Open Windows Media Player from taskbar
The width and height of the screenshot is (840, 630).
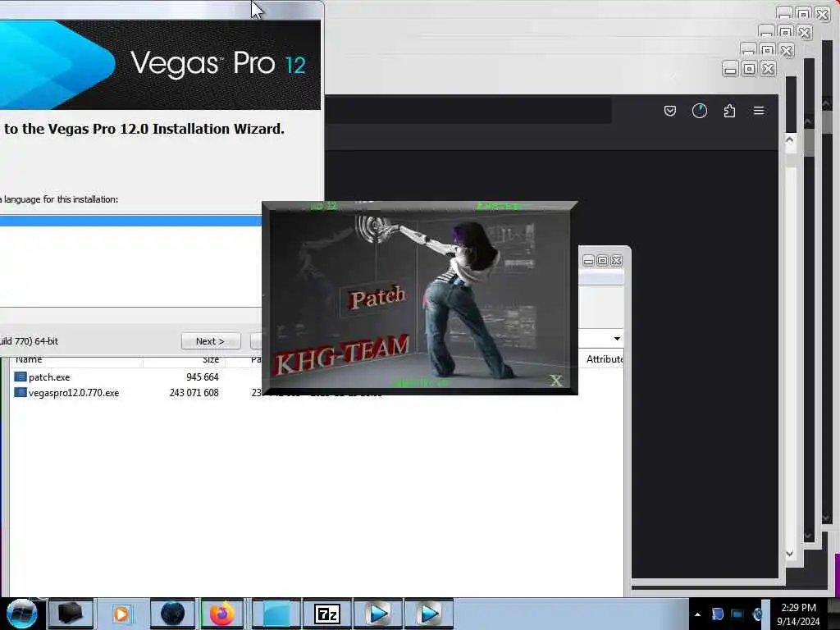pos(121,614)
